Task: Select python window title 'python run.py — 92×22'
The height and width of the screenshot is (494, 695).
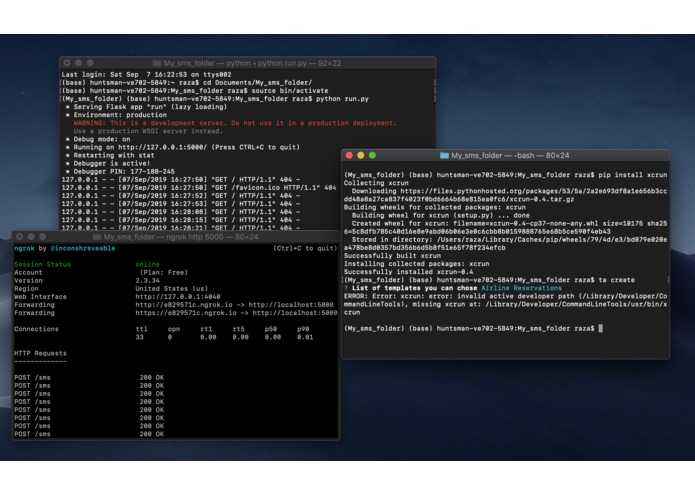Action: (300, 63)
